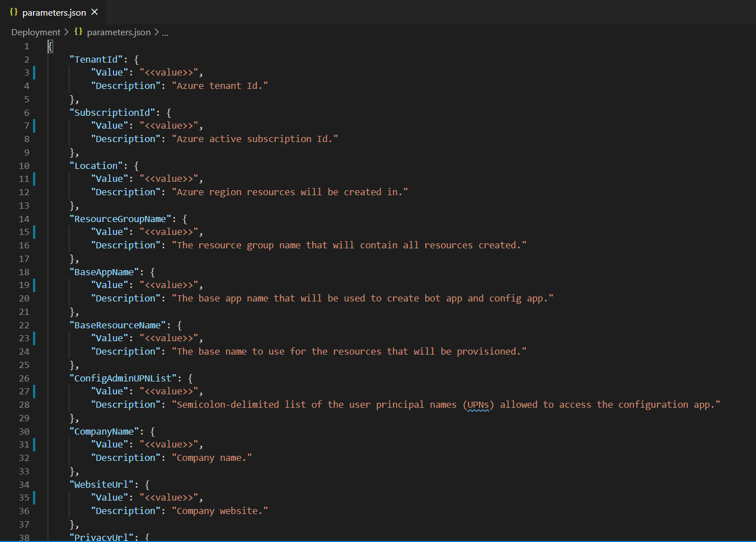Click the resource group name description string
Viewport: 756px width, 542px height.
point(349,245)
